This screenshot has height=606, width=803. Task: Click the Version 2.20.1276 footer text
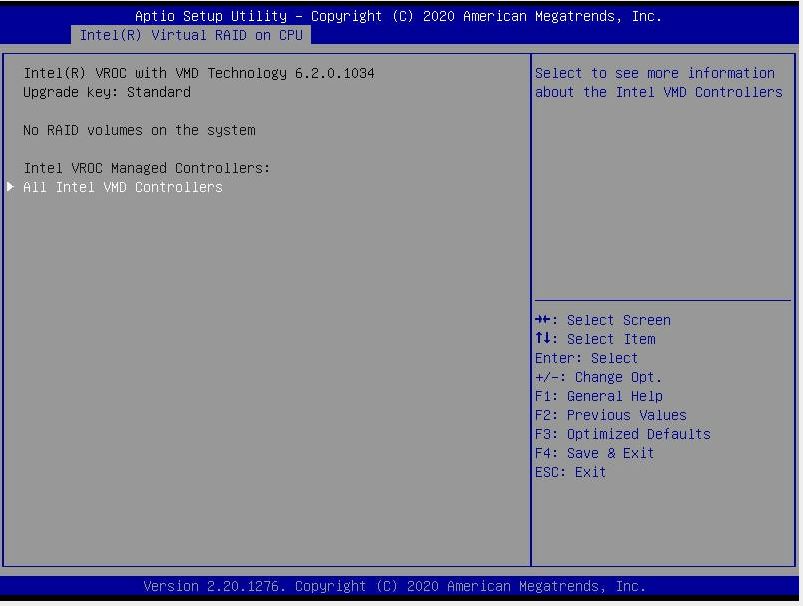coord(394,586)
